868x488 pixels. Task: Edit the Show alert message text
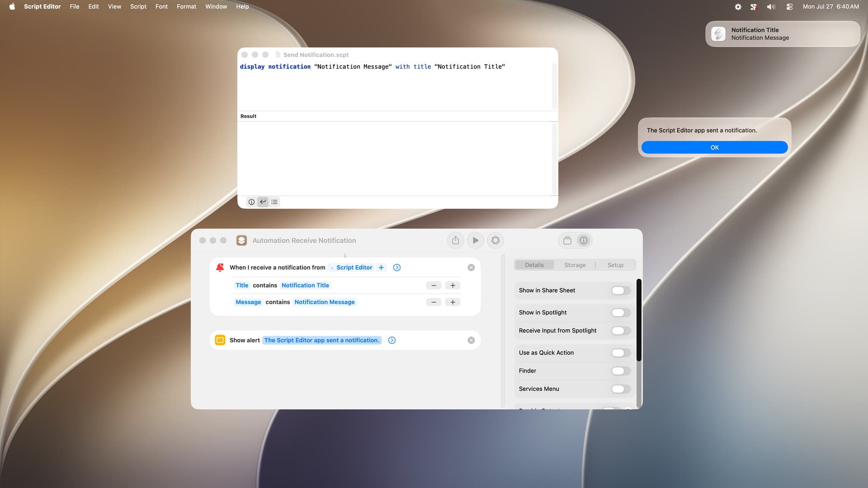tap(322, 340)
